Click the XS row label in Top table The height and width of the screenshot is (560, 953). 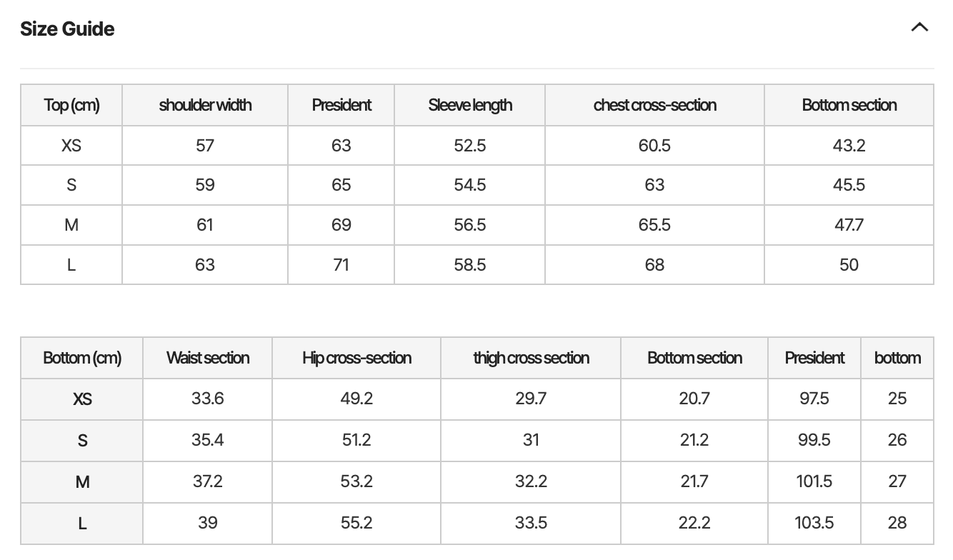point(71,146)
